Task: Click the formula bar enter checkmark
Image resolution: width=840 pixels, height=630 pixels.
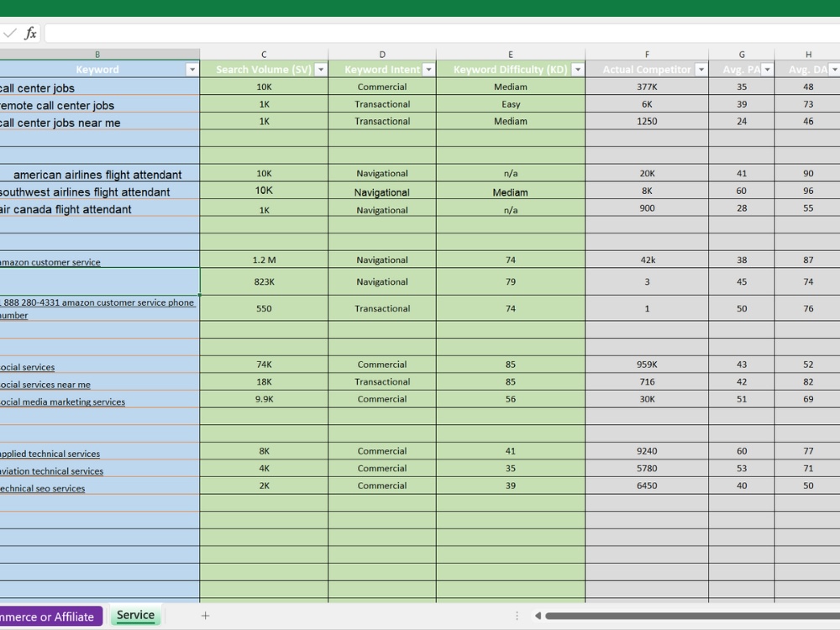Action: 9,34
